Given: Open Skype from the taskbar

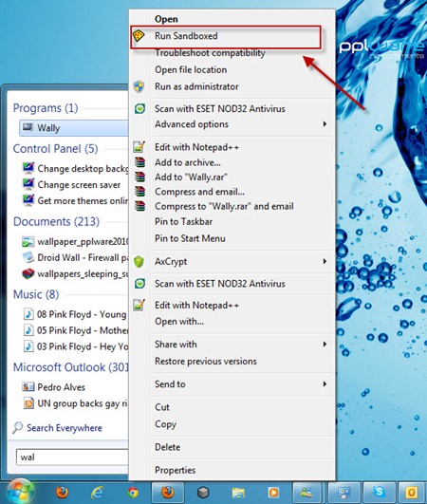Looking at the screenshot, I should point(380,492).
